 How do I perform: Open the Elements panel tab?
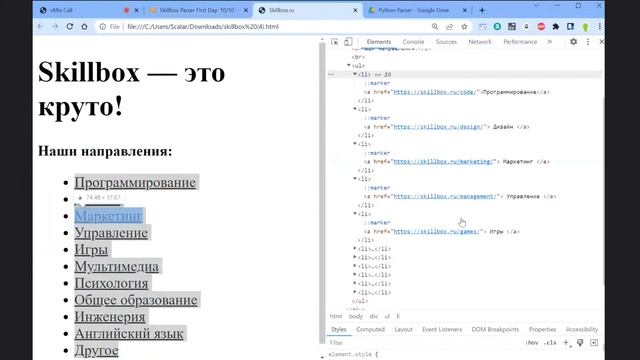379,42
